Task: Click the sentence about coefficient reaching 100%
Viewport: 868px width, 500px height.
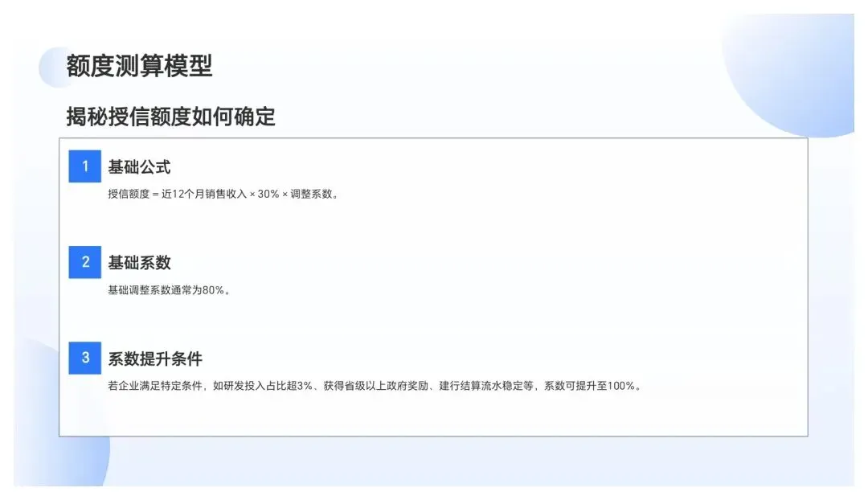Action: tap(375, 386)
